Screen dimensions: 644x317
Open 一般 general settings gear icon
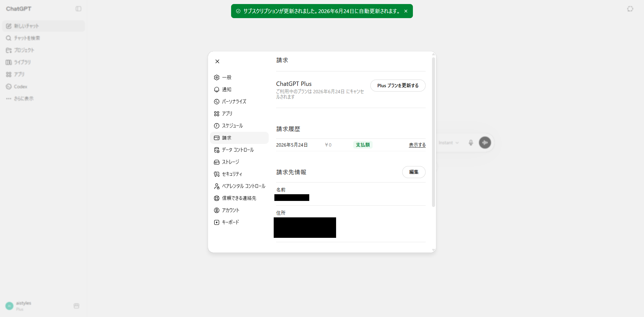[217, 77]
